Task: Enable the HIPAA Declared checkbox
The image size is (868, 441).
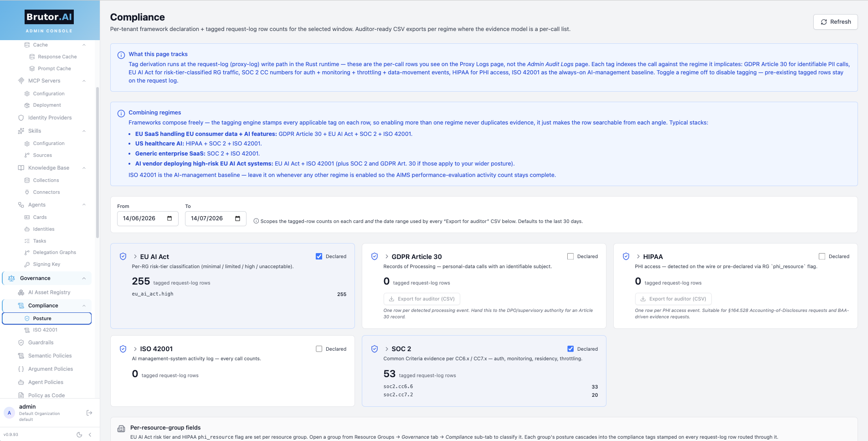Action: [x=822, y=256]
